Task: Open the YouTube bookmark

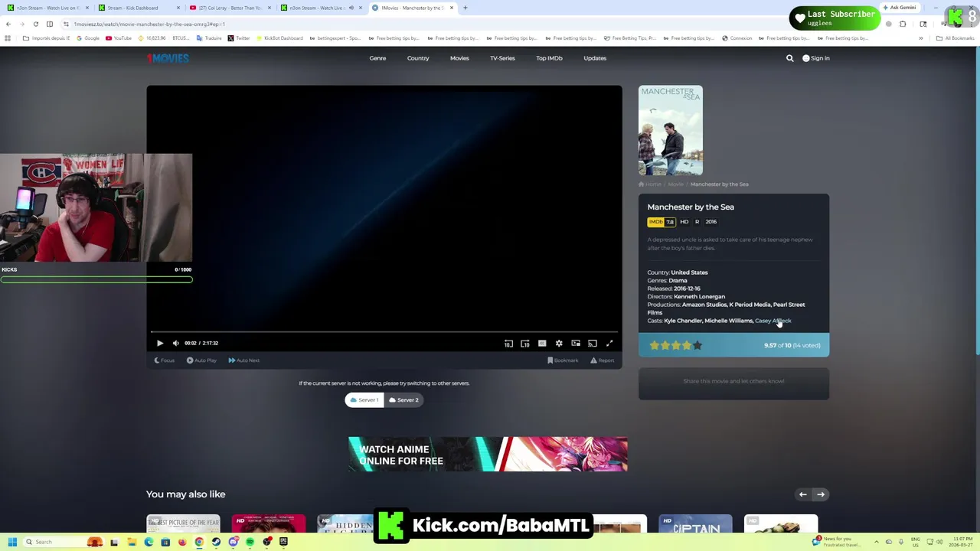Action: (x=119, y=38)
